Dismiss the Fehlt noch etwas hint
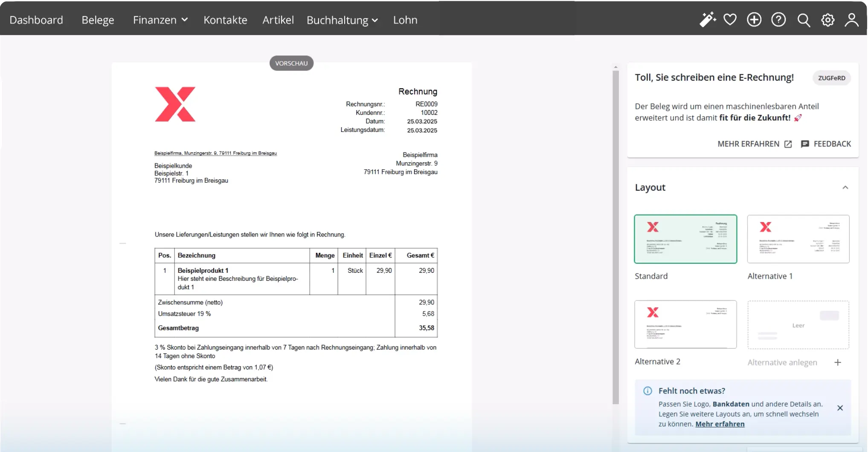The height and width of the screenshot is (452, 868). [x=840, y=408]
